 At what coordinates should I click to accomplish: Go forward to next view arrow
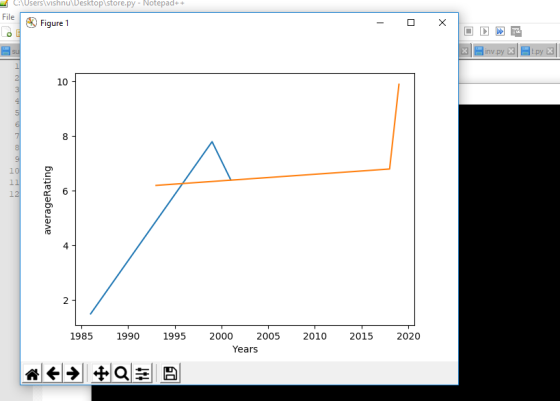click(73, 374)
